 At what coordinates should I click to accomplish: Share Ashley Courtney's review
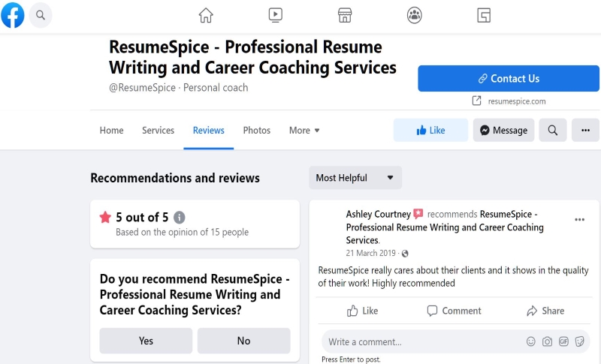click(545, 311)
